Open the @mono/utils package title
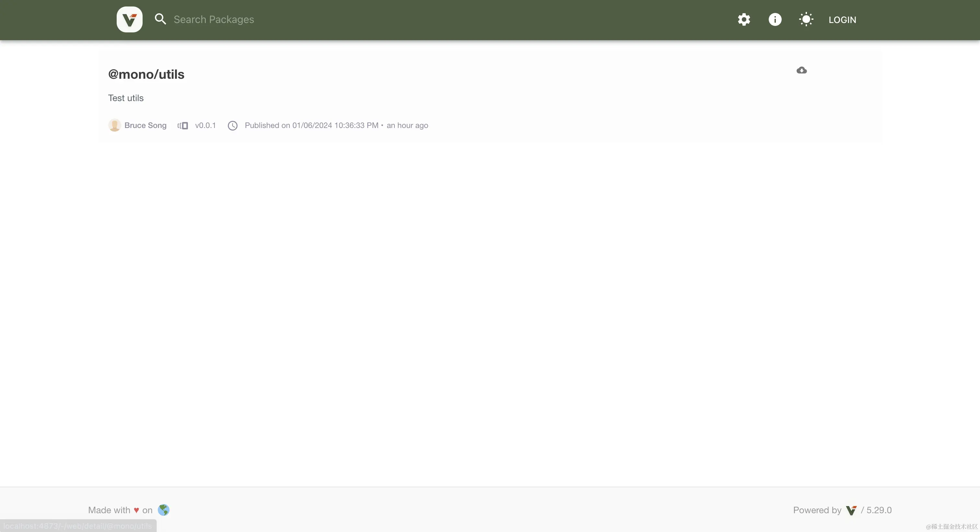This screenshot has width=980, height=532. tap(146, 74)
